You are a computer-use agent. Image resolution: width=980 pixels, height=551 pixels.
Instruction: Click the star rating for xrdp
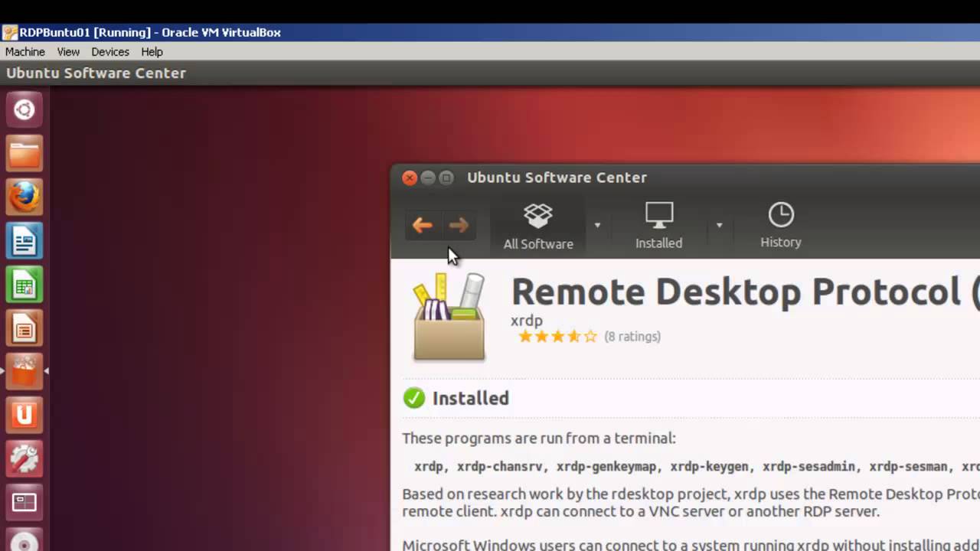pyautogui.click(x=557, y=336)
